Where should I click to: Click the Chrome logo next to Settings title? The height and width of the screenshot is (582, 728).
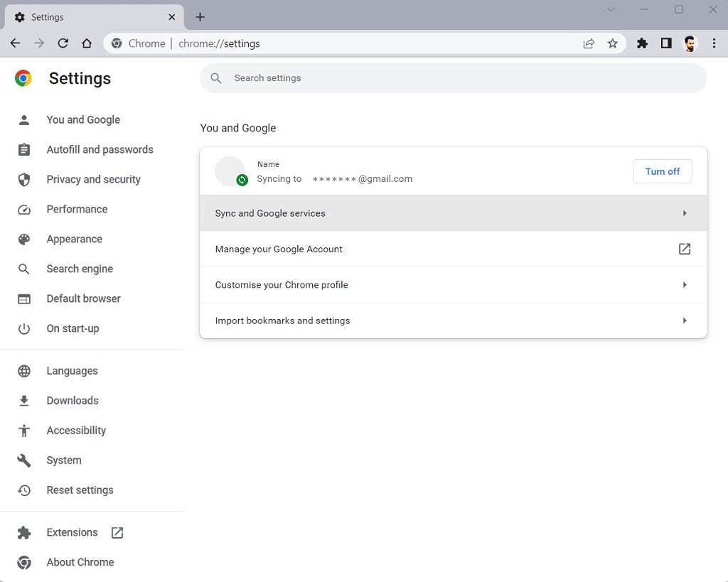tap(23, 78)
